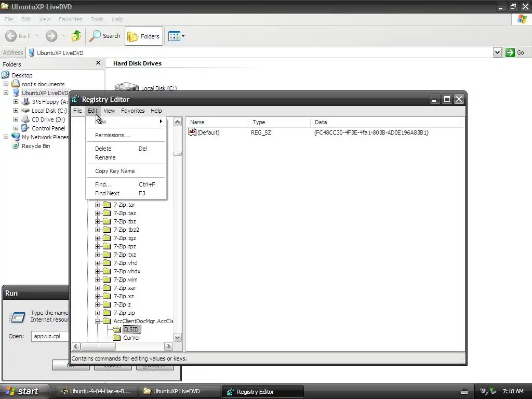Open the Address bar dropdown arrow
This screenshot has width=532, height=399.
[x=497, y=52]
